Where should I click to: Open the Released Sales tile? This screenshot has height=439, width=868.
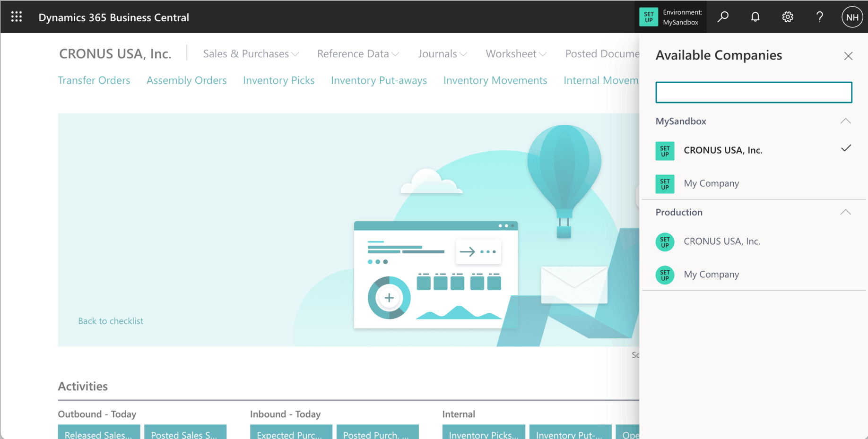point(99,432)
